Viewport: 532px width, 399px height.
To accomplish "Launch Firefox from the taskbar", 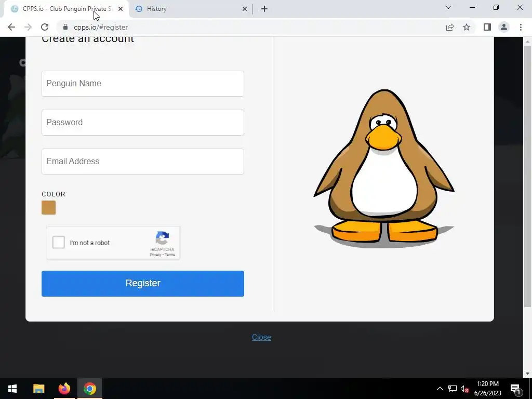I will tap(64, 389).
